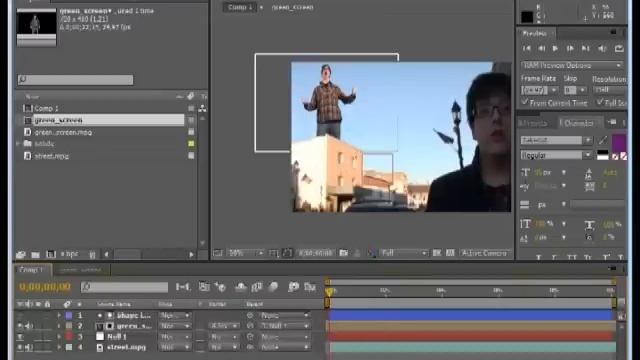Switch to the Preview panel tab

point(535,33)
